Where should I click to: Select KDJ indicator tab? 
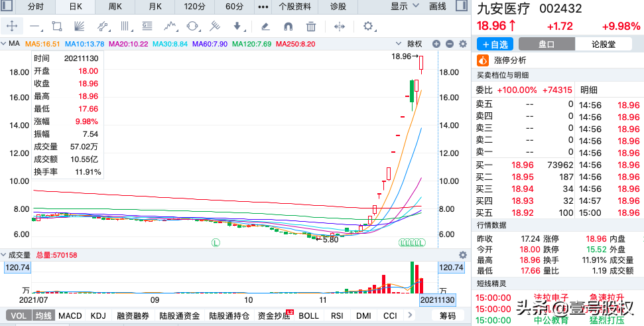point(98,316)
